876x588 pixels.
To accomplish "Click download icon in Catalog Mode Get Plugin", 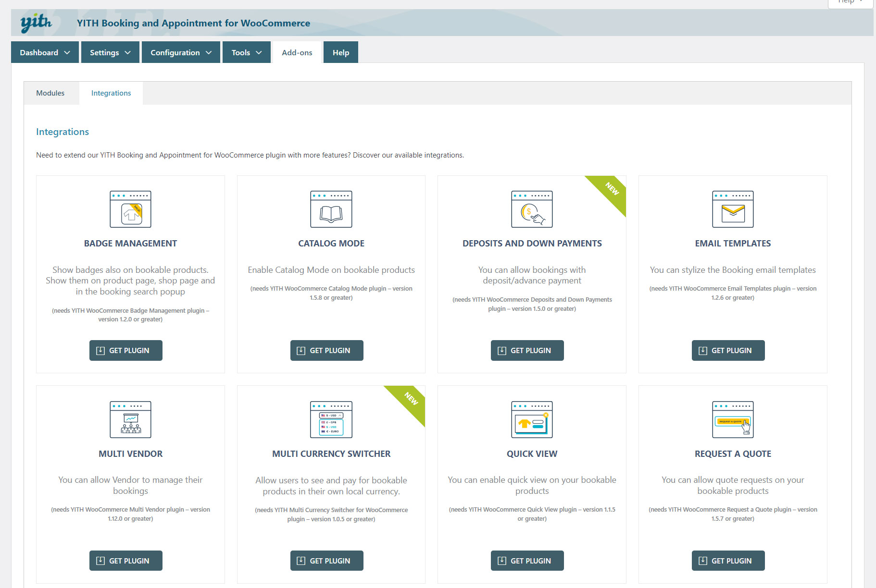I will pos(301,351).
